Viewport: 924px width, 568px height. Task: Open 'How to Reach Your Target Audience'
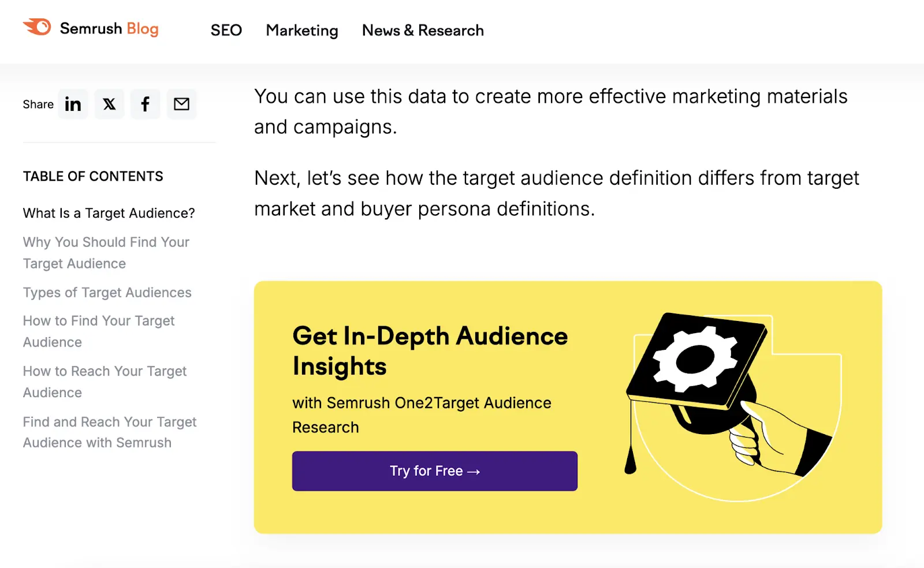105,382
